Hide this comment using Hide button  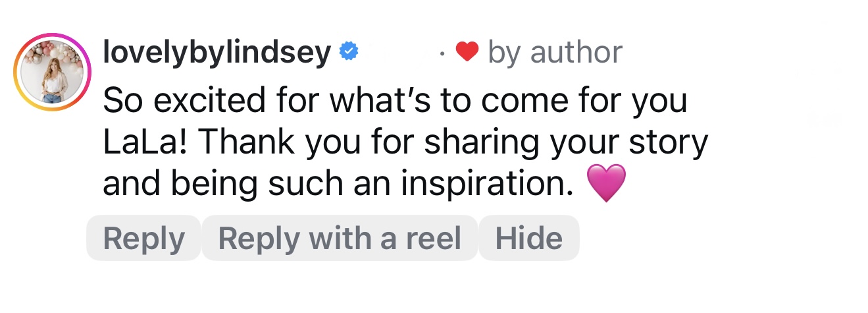(x=529, y=238)
